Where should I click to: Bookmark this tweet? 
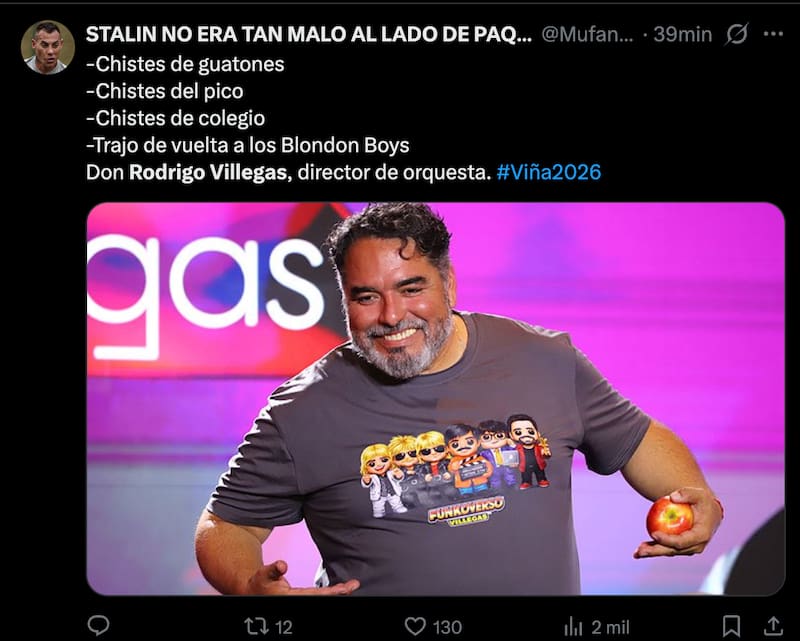tap(731, 626)
